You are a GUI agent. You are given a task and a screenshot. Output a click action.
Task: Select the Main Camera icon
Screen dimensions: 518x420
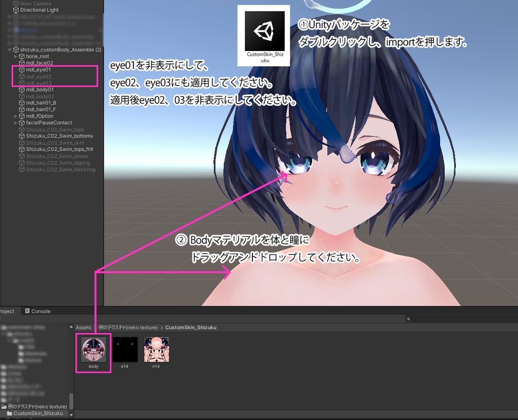click(16, 4)
